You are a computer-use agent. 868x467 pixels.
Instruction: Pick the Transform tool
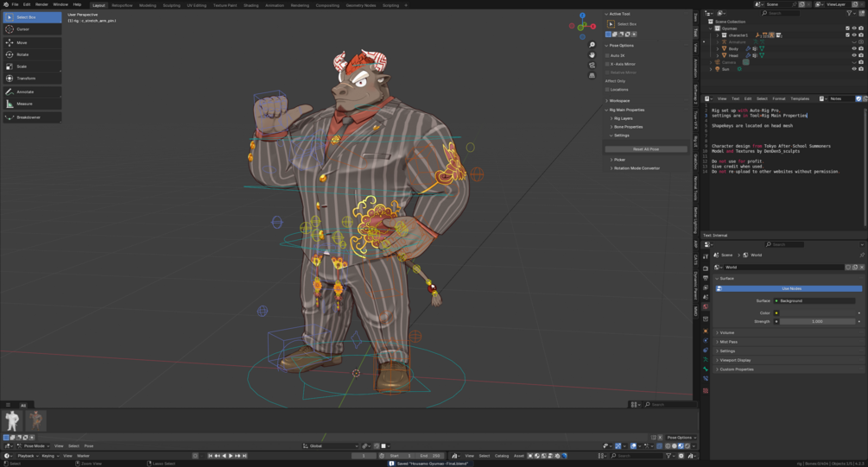[32, 78]
